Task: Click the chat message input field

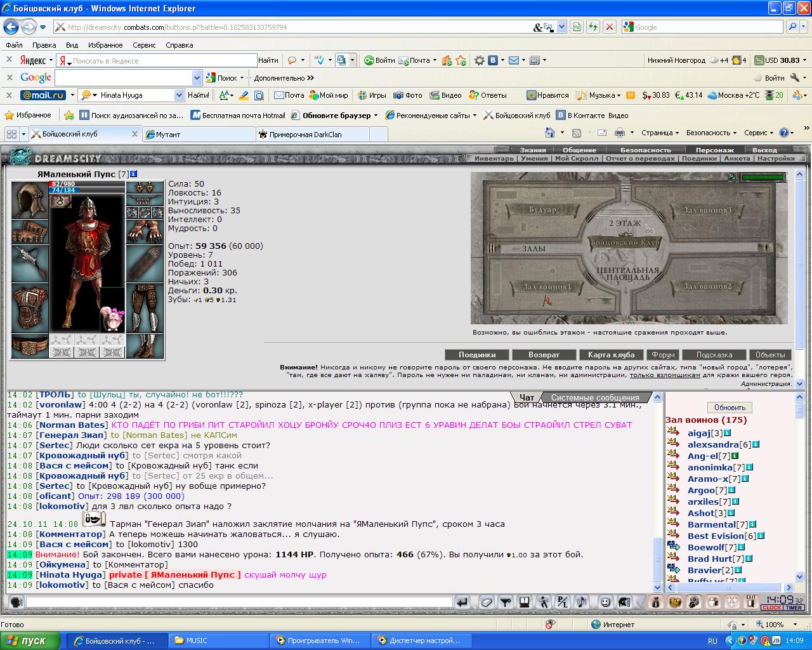Action: point(239,602)
